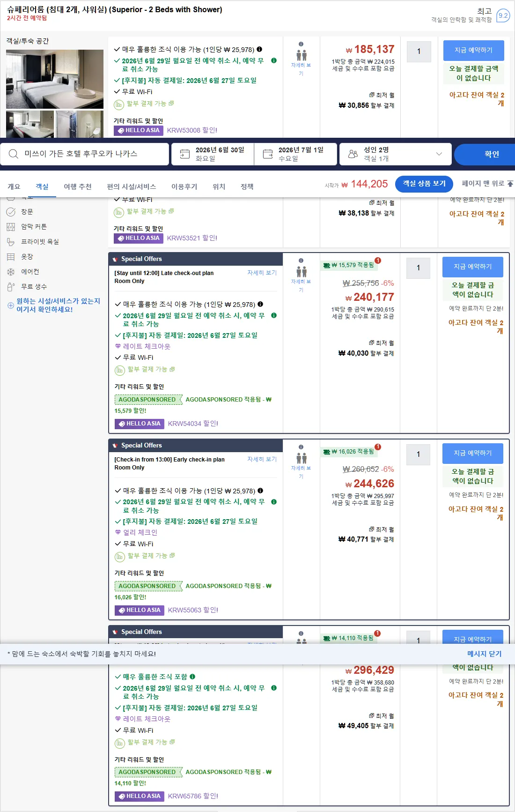Click the 할부 결제 가능 icon in first offer
515x812 pixels.
click(x=119, y=104)
